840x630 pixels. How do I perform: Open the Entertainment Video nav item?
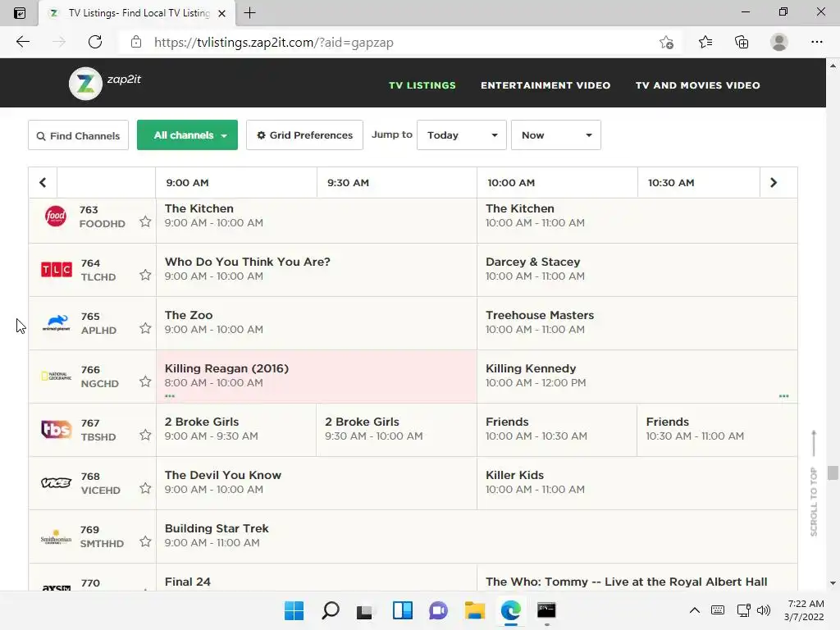pos(546,85)
